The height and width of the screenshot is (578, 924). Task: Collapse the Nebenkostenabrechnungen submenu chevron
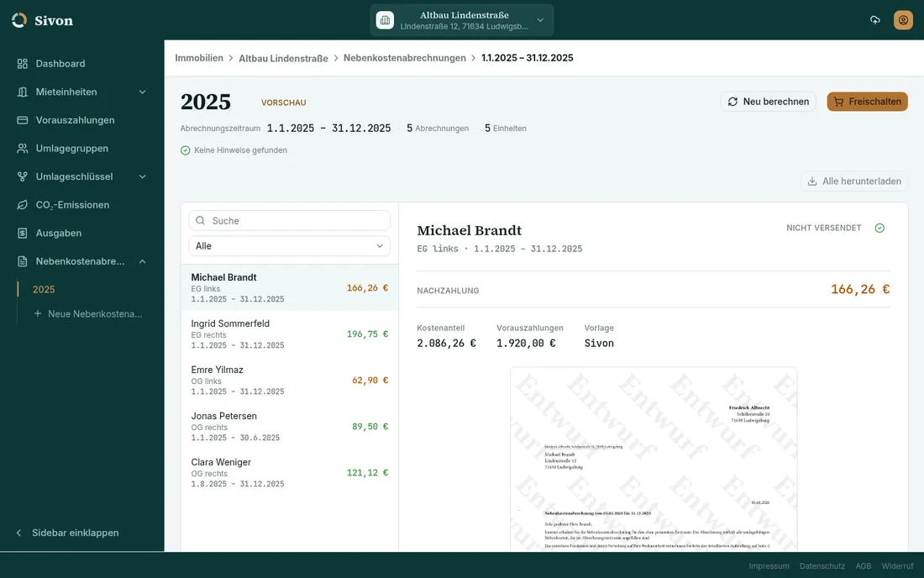point(142,261)
